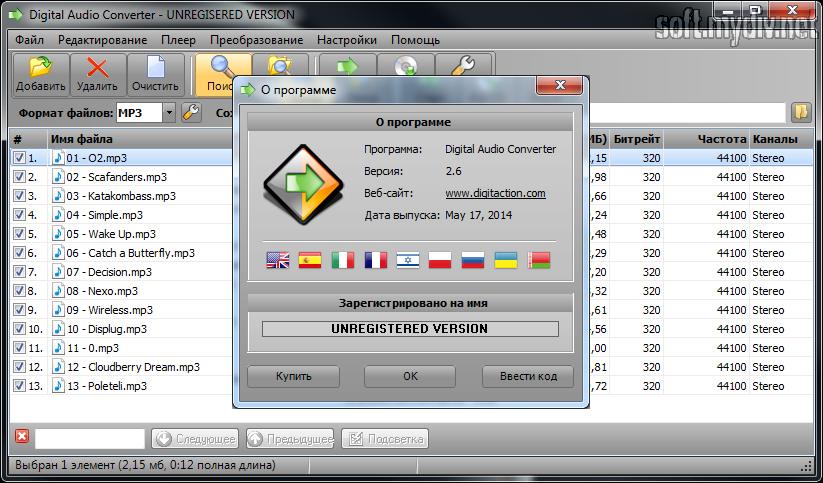Viewport: 823px width, 483px height.
Task: Click the May 17, 2014 release date
Action: coord(479,215)
